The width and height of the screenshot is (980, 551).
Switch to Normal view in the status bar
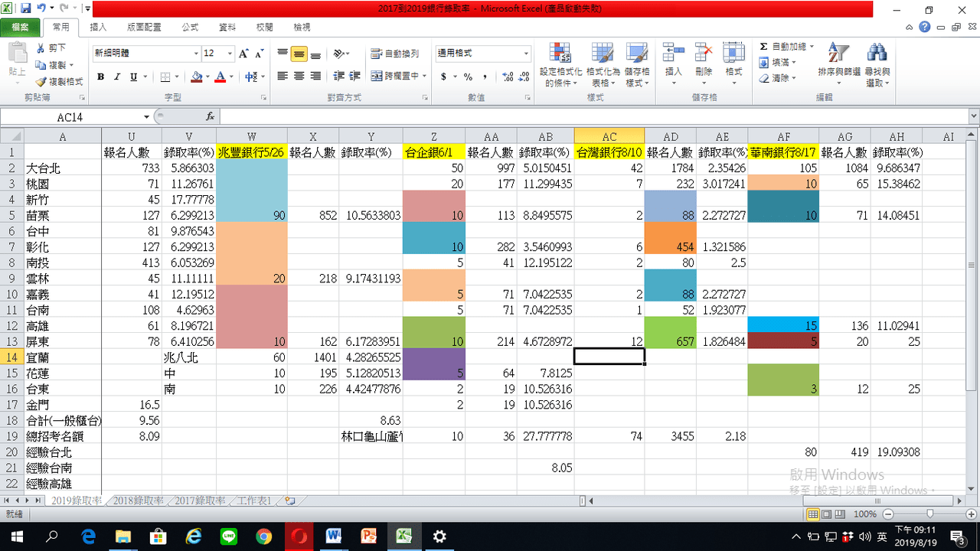814,514
